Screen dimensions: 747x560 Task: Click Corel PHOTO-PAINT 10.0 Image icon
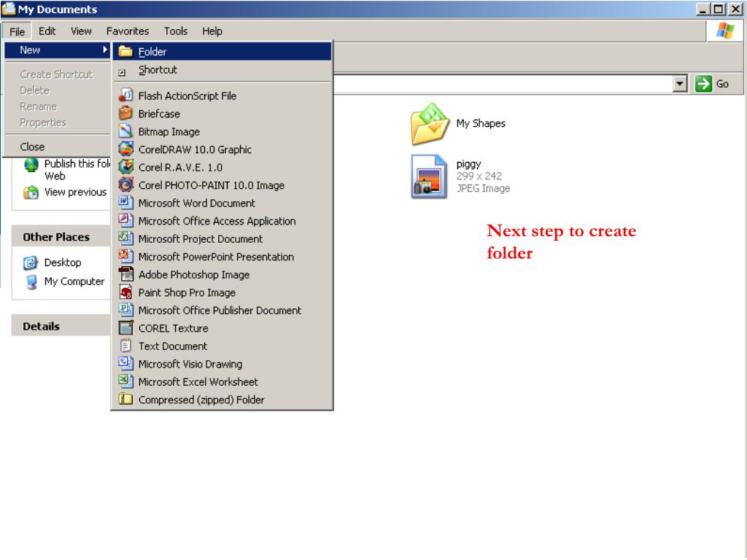coord(125,184)
